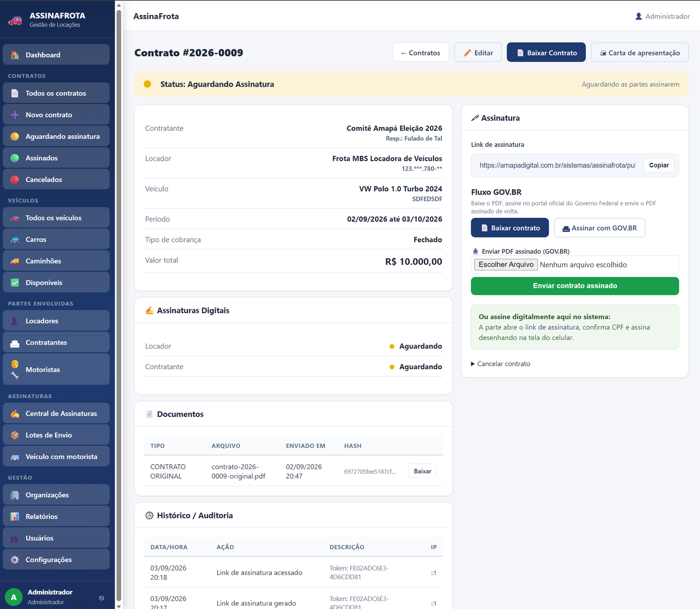Click the plus icon for Novo contrato
Image resolution: width=700 pixels, height=609 pixels.
click(x=15, y=115)
